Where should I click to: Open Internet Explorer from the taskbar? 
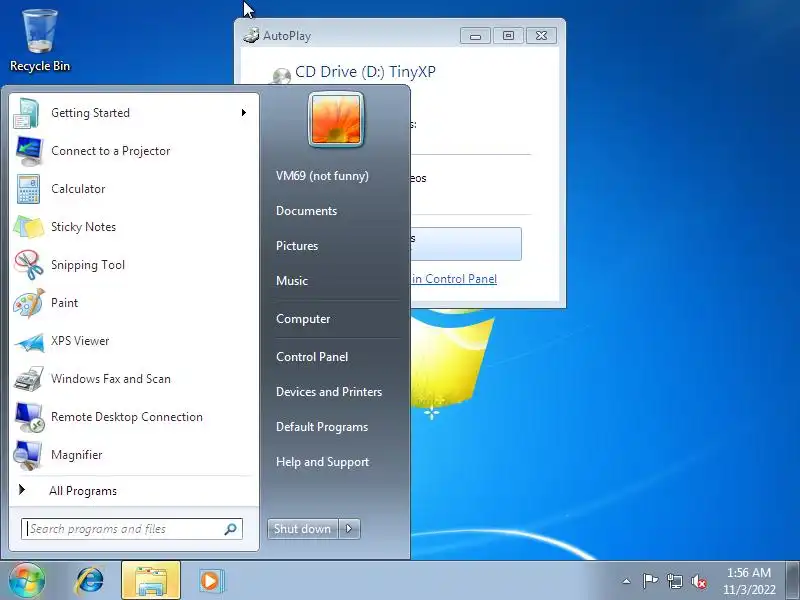(x=90, y=581)
